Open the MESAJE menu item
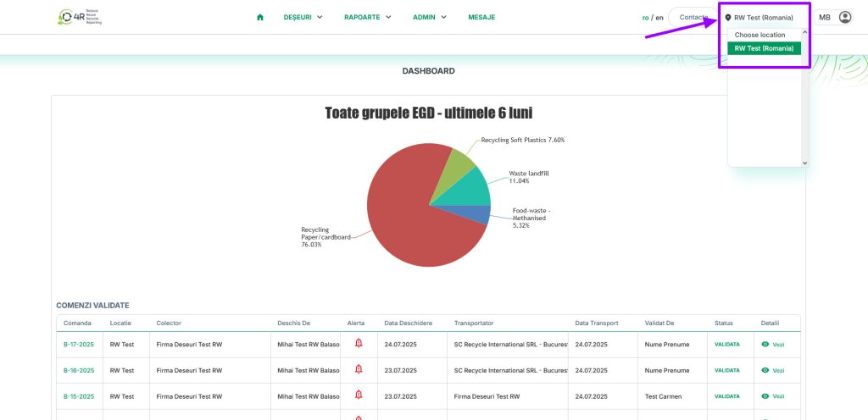 [481, 17]
